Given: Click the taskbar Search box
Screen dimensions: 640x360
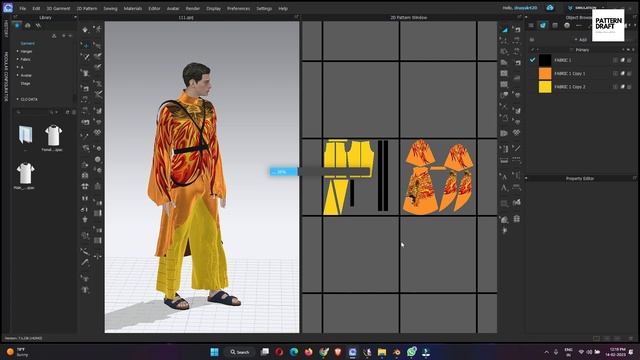Looking at the screenshot, I should 240,352.
